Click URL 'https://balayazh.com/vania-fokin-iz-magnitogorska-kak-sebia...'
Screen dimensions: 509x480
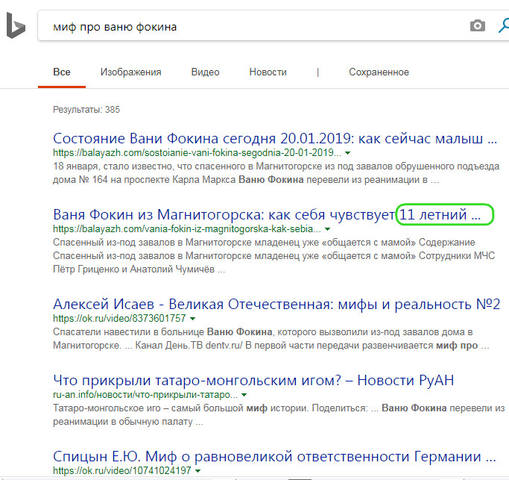pyautogui.click(x=187, y=229)
